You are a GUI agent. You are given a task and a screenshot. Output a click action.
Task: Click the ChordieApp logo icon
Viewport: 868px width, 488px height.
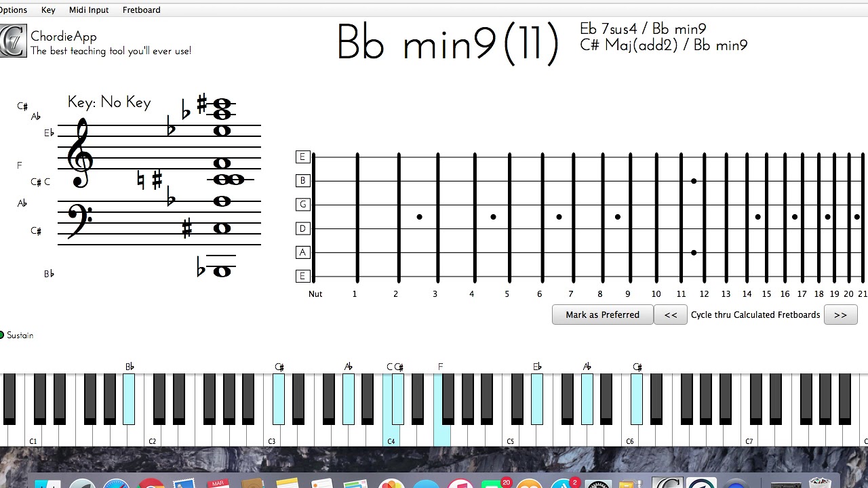click(x=13, y=41)
